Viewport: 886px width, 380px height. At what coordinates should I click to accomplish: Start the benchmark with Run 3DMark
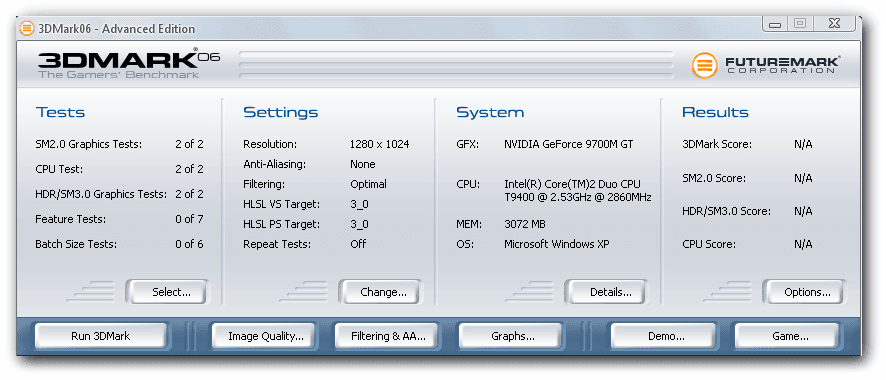(101, 336)
